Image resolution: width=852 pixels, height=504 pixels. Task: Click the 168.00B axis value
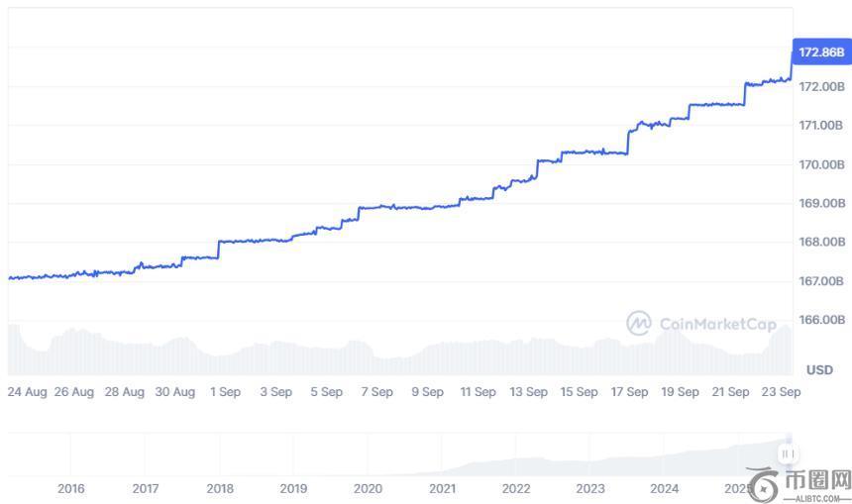821,242
